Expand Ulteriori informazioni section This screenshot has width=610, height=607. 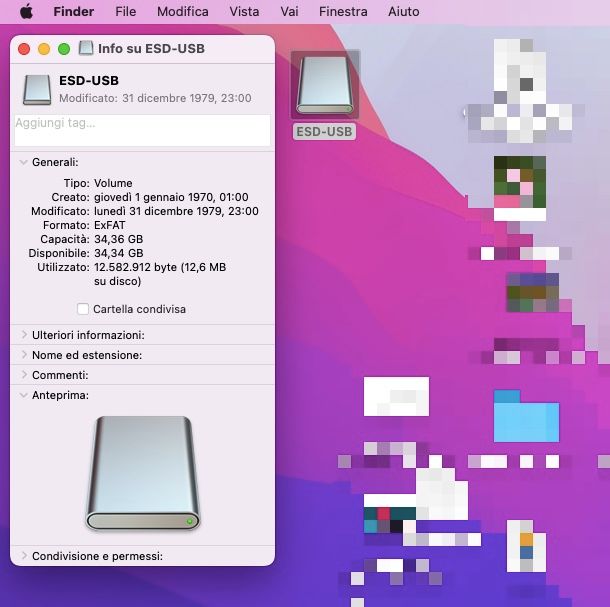(x=24, y=335)
